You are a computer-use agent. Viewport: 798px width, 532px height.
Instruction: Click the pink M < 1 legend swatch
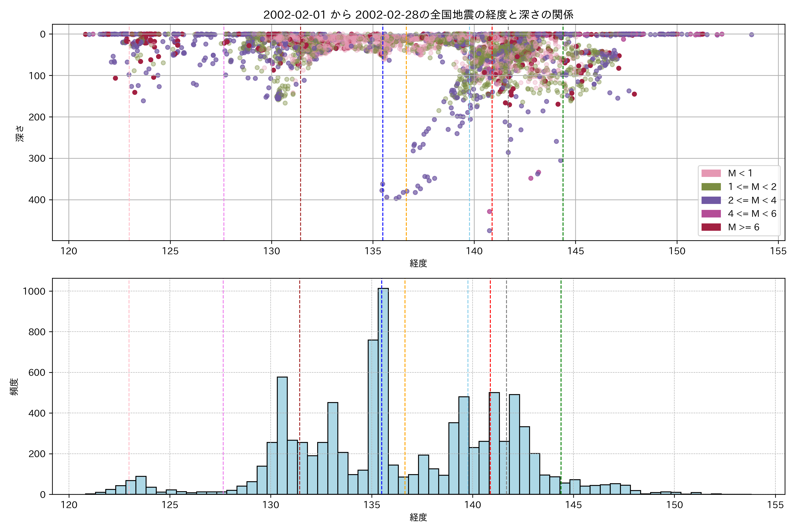tap(711, 173)
